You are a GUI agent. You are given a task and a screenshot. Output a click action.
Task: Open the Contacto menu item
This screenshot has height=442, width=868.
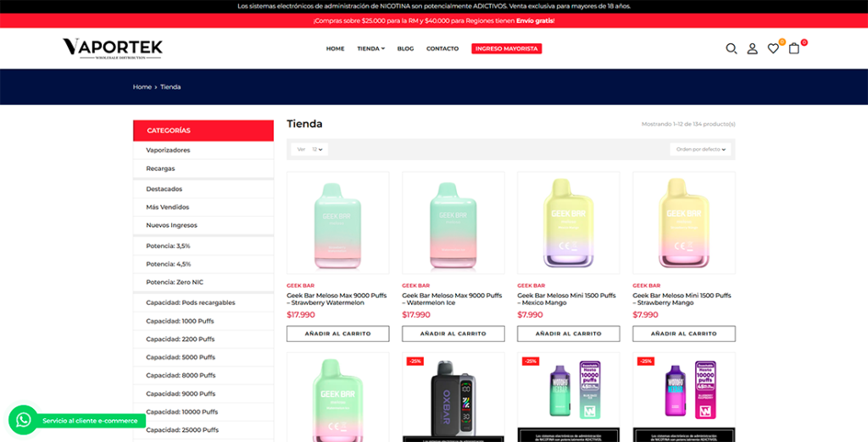[442, 48]
